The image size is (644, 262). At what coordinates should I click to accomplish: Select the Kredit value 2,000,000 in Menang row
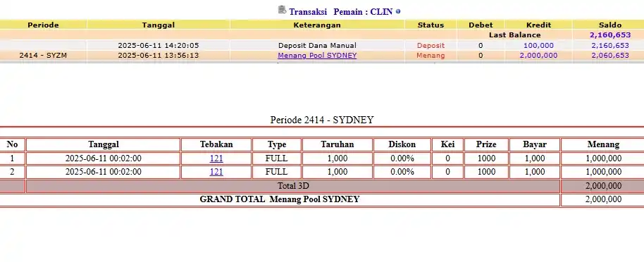538,56
